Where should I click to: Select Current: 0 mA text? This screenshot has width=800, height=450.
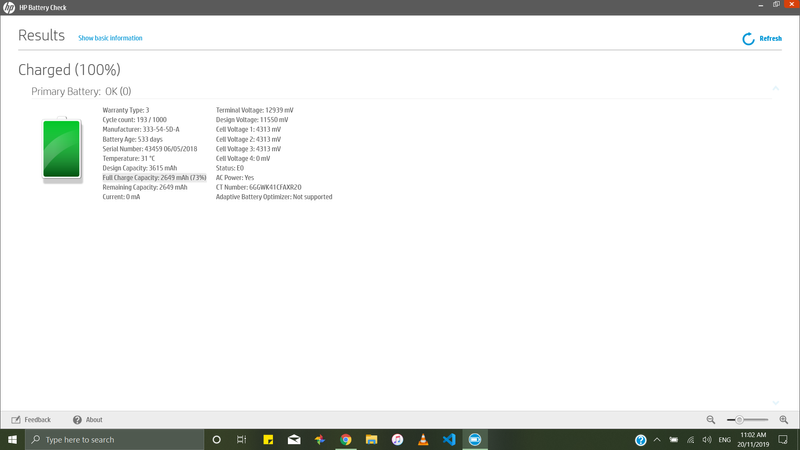tap(121, 197)
